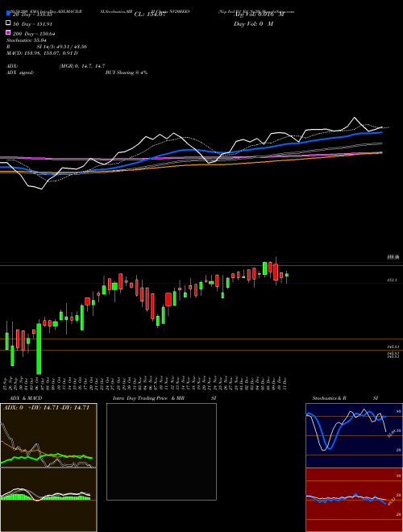Click the blue 20 Day EMA legend swatch
Screen dimensions: 403x532
tap(9, 14)
